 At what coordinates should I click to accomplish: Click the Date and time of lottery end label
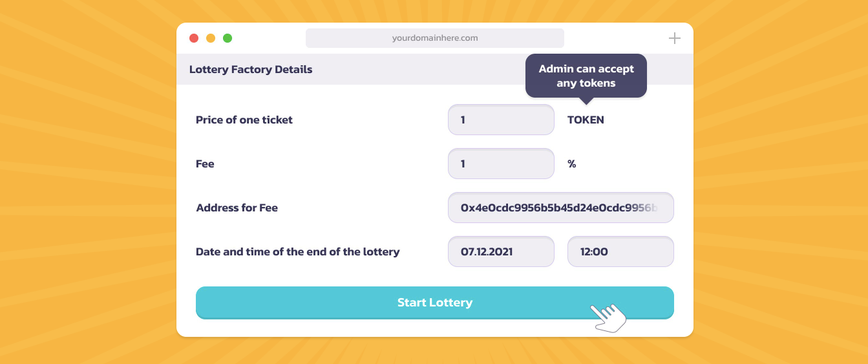tap(297, 252)
